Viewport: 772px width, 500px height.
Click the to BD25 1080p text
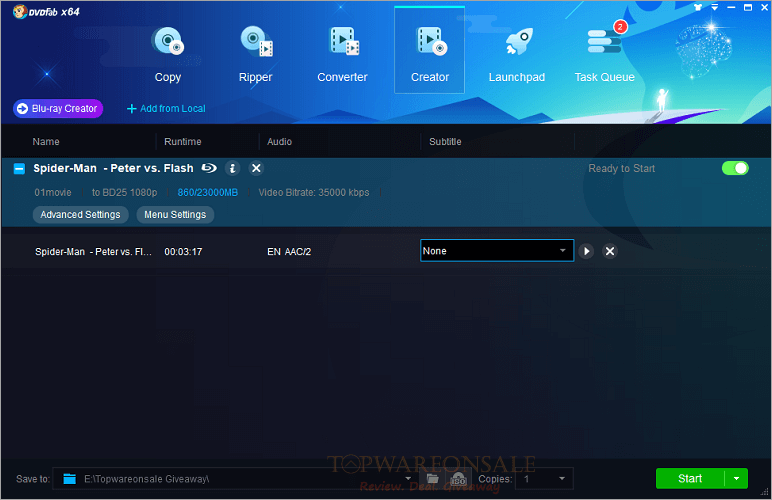tap(125, 192)
